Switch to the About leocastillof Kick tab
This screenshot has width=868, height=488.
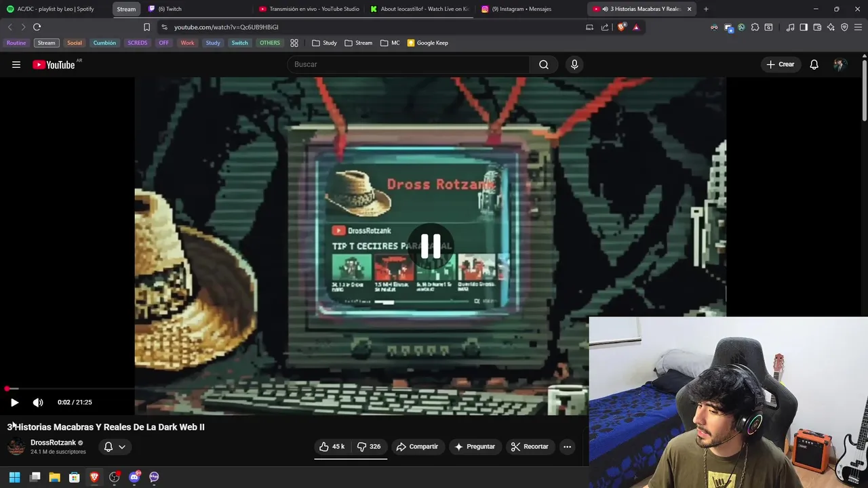[420, 9]
